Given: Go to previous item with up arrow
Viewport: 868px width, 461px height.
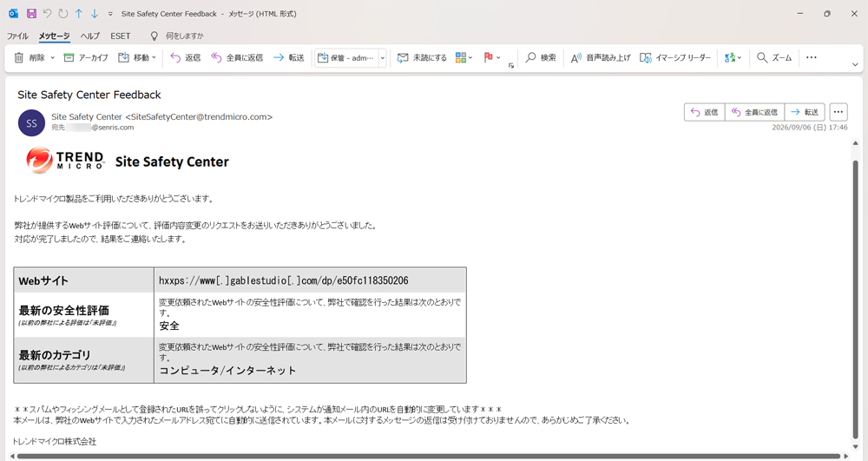Looking at the screenshot, I should [x=79, y=13].
